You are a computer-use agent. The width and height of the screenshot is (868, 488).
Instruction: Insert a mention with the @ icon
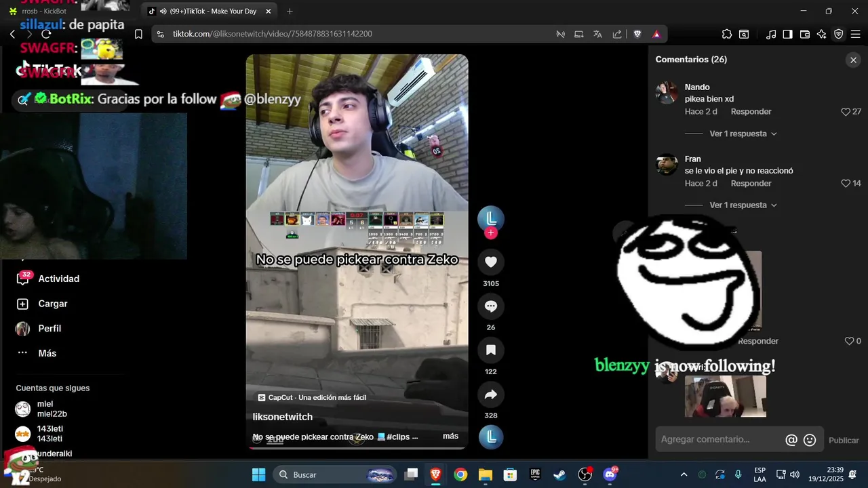pos(791,440)
